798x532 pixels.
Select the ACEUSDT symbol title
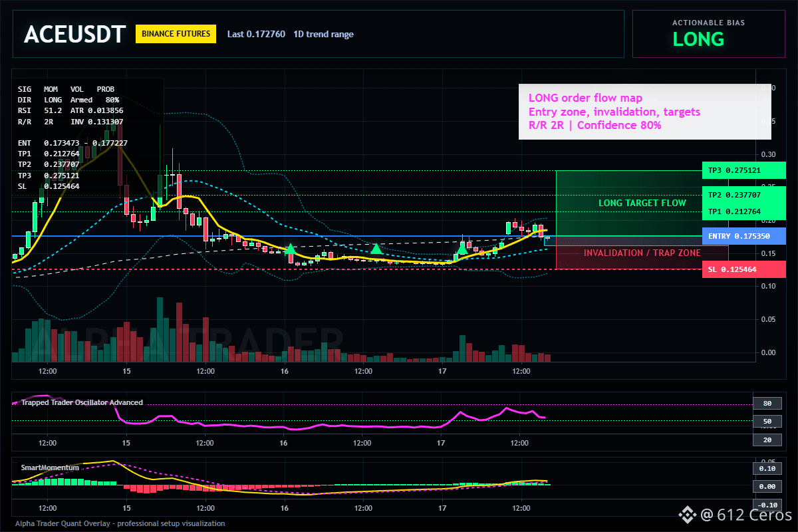74,35
